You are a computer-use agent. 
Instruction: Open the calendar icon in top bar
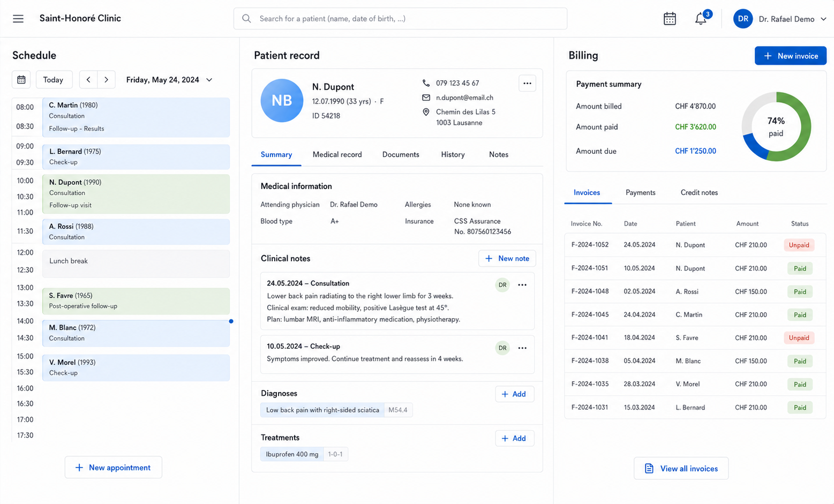coord(670,19)
